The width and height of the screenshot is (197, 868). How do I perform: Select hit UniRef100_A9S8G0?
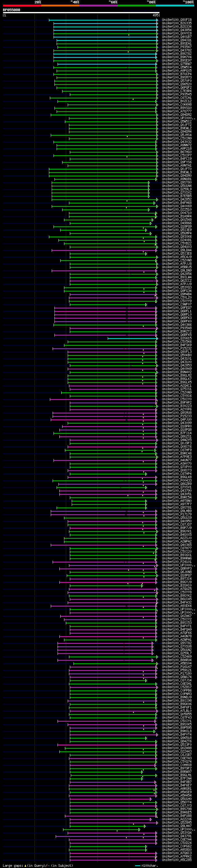pyautogui.click(x=176, y=850)
